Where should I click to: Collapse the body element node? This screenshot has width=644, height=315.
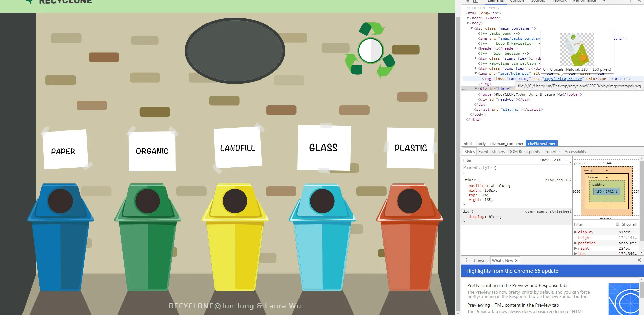click(x=468, y=23)
